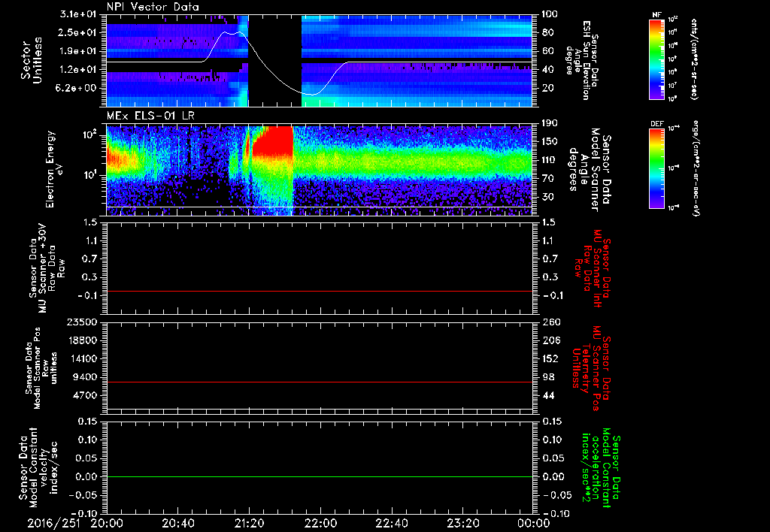Click the 23:20 time axis label
The image size is (770, 532).
point(462,523)
